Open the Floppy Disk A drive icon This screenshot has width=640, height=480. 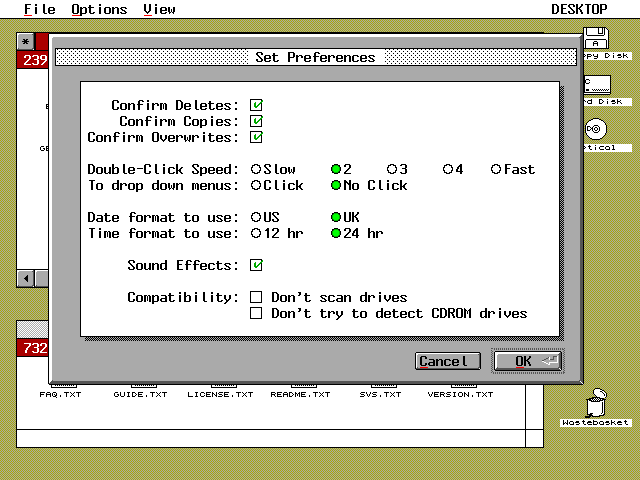pos(597,41)
